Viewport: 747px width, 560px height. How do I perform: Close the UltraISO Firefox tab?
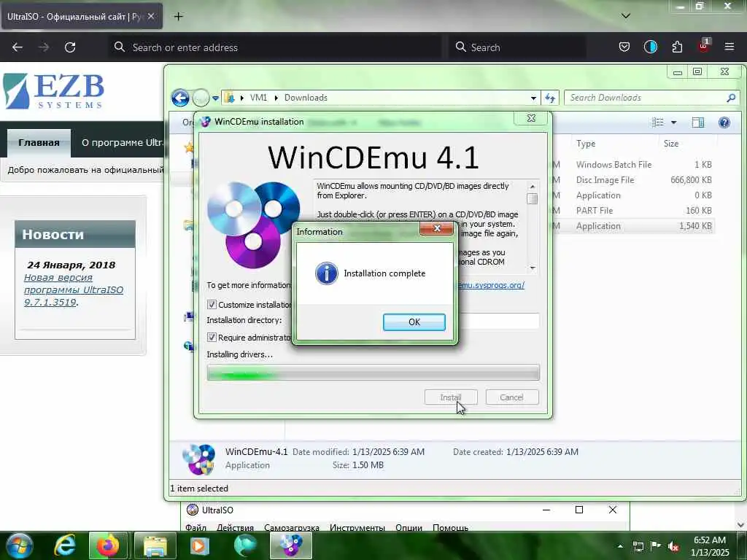coord(151,16)
